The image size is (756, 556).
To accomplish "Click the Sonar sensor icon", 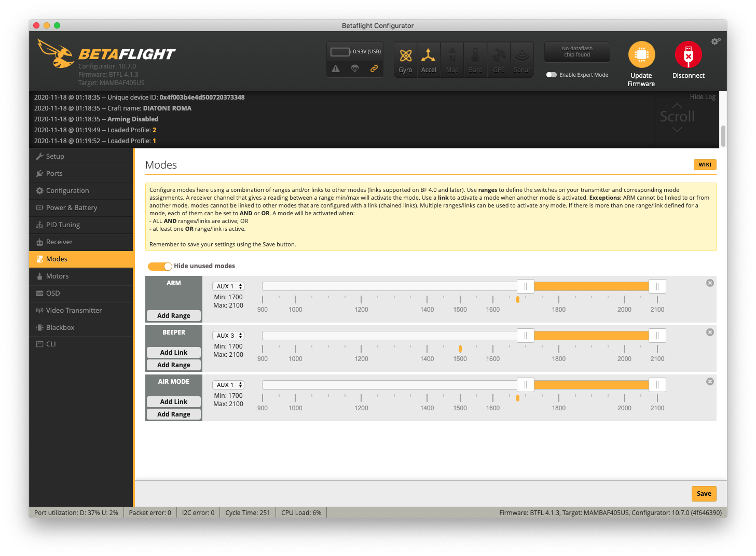I will [x=522, y=60].
